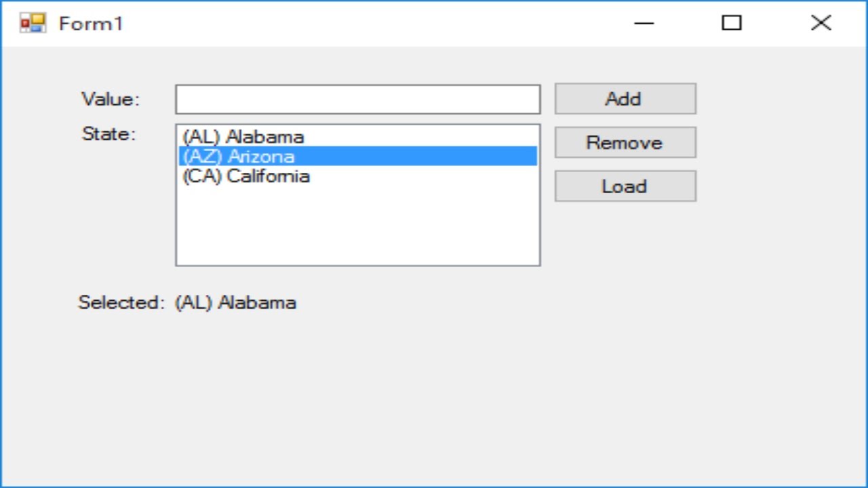Click the "Selected:" label
Image resolution: width=868 pixels, height=488 pixels.
coord(121,302)
